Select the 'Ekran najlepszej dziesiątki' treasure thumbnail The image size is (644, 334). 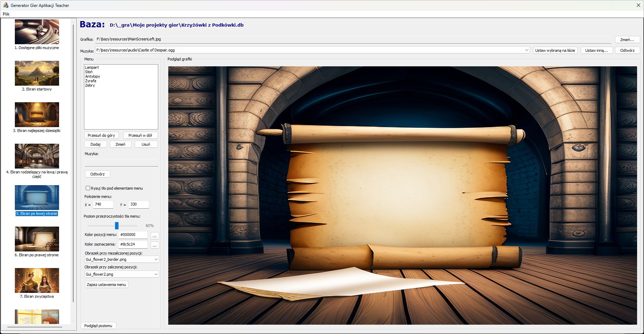tap(37, 115)
